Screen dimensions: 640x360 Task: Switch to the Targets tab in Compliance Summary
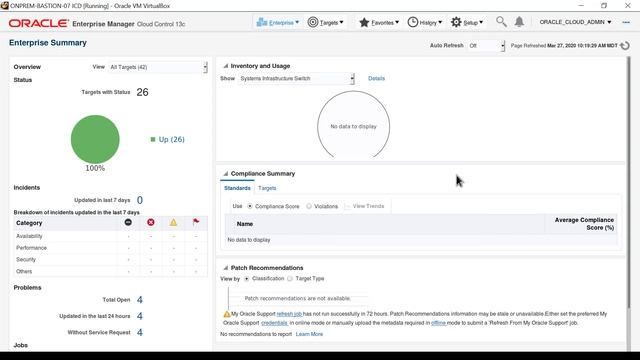(267, 188)
